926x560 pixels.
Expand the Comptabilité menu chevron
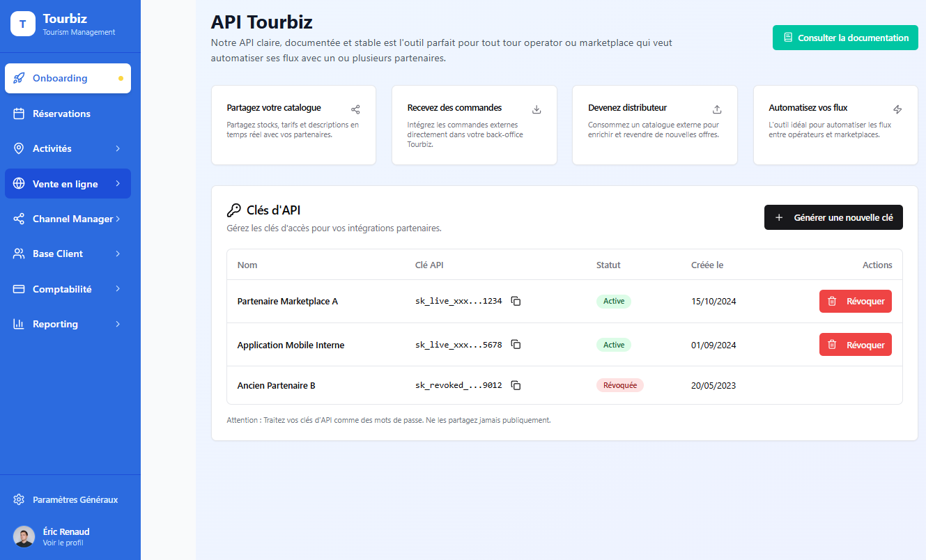[118, 288]
